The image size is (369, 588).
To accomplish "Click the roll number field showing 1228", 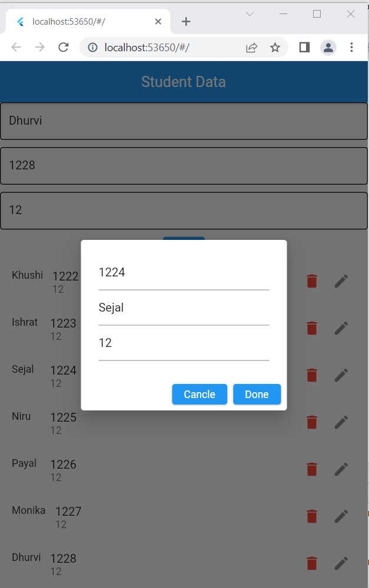I will click(x=183, y=165).
